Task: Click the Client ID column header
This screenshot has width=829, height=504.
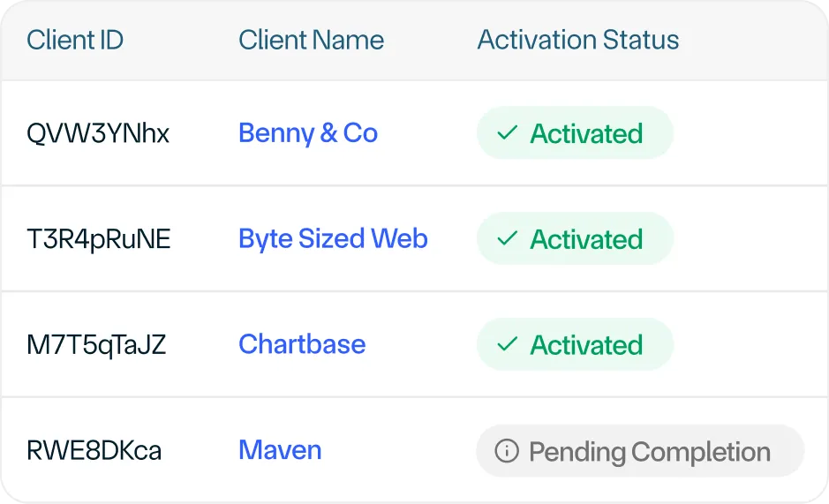Action: (x=75, y=40)
